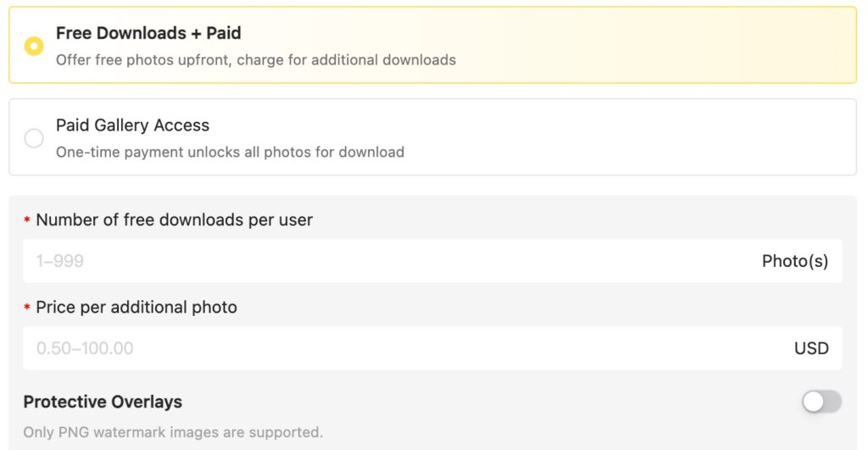Click the Photo(s) unit suffix

794,261
